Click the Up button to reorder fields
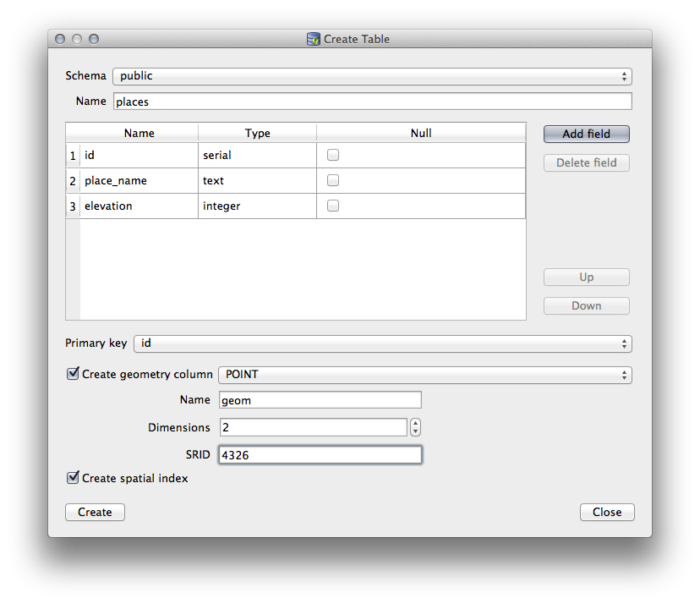700x604 pixels. (586, 277)
